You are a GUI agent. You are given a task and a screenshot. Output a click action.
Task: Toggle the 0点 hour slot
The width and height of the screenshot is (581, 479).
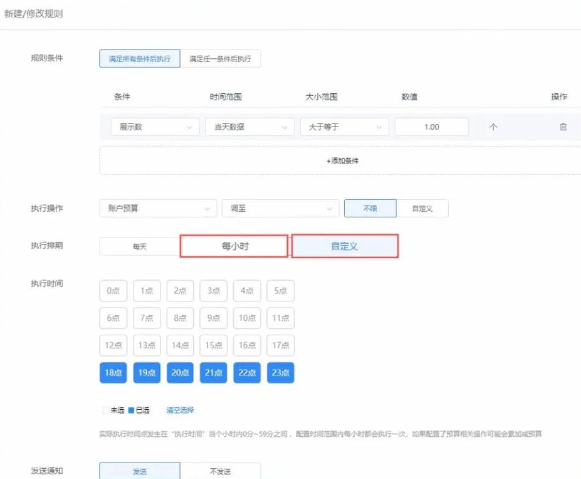[x=113, y=291]
